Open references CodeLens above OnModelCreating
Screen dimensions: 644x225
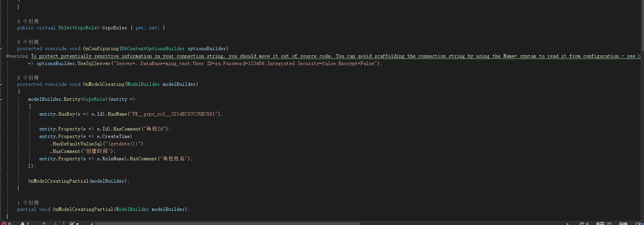(x=28, y=78)
